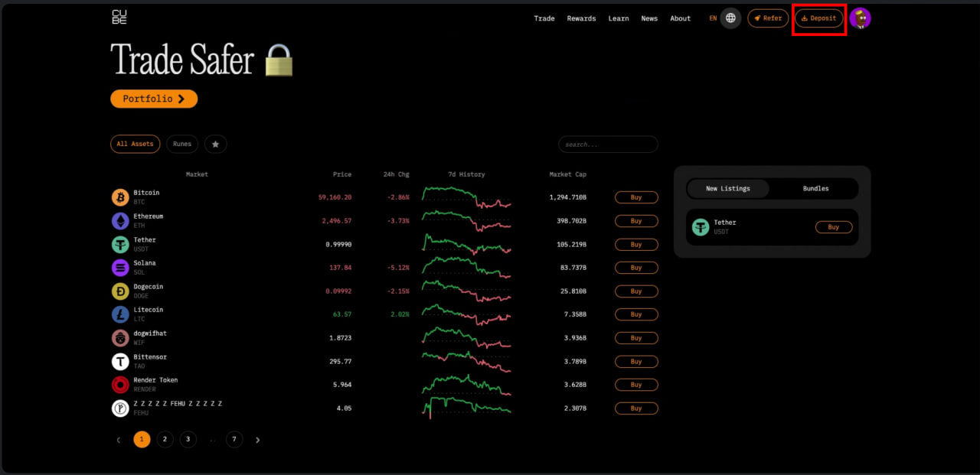Click the Litecoin 7d history chart
The height and width of the screenshot is (475, 980).
466,314
